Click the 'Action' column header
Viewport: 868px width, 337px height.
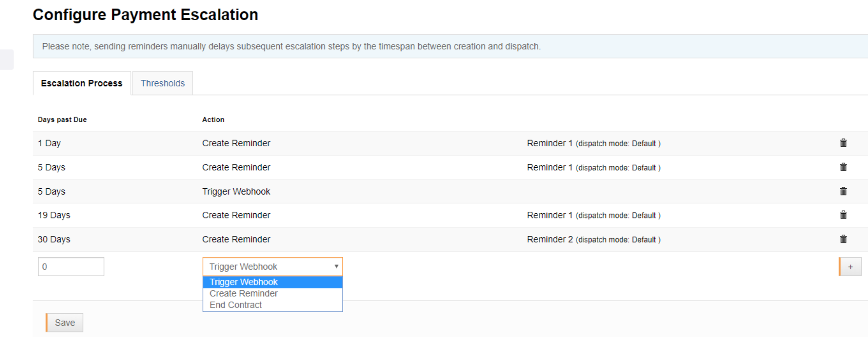click(213, 120)
